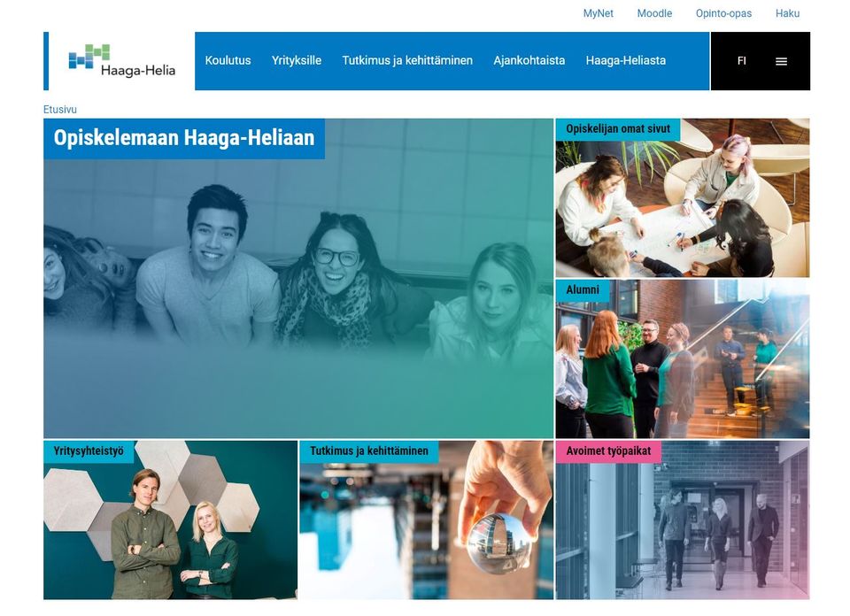Open the Ajankohtaista navigation item
Image resolution: width=850 pixels, height=616 pixels.
(529, 61)
